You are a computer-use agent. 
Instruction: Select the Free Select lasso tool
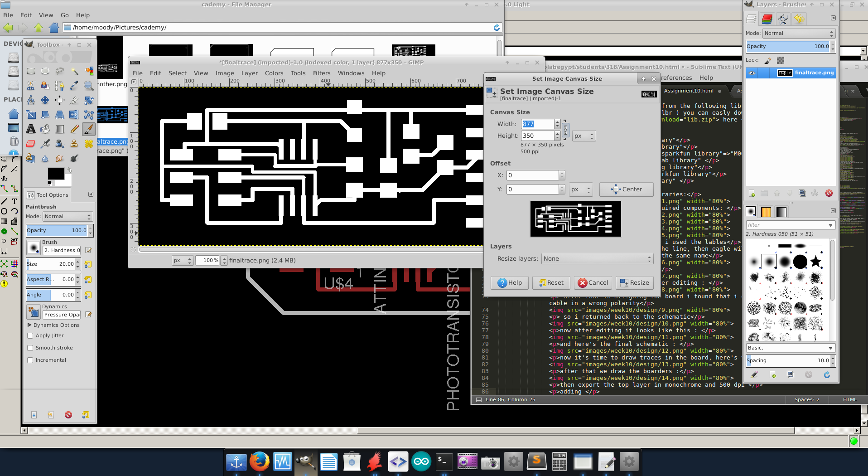click(60, 71)
